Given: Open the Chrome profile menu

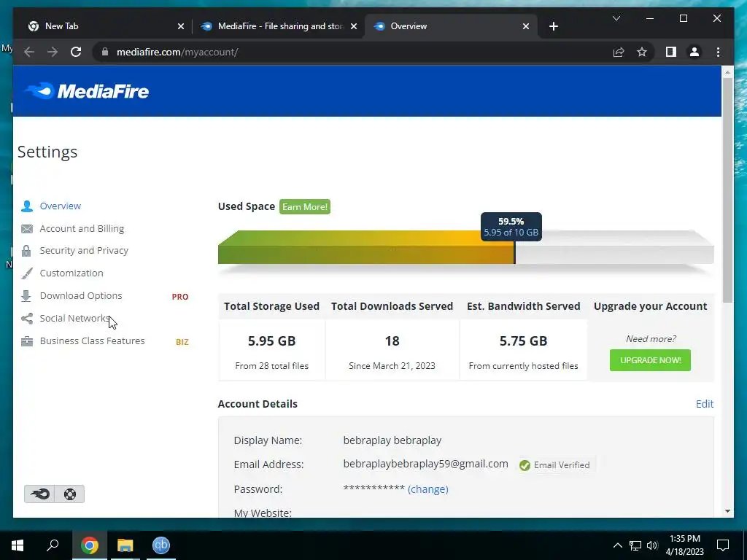Looking at the screenshot, I should [694, 52].
